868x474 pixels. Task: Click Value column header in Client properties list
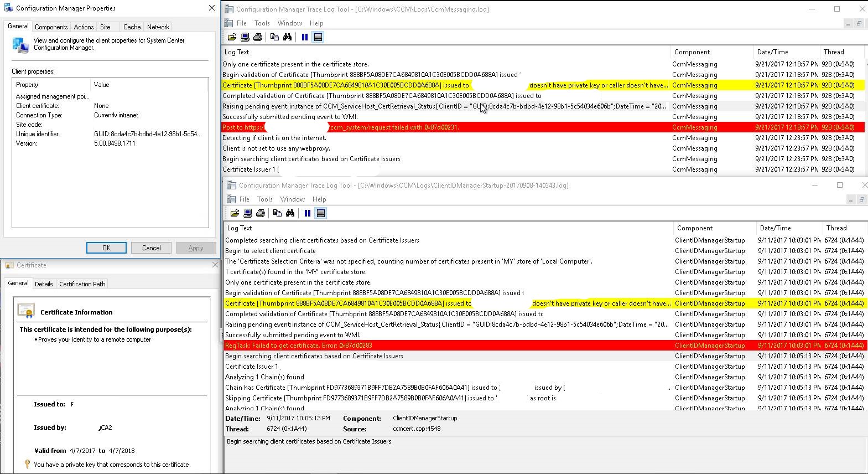point(149,85)
